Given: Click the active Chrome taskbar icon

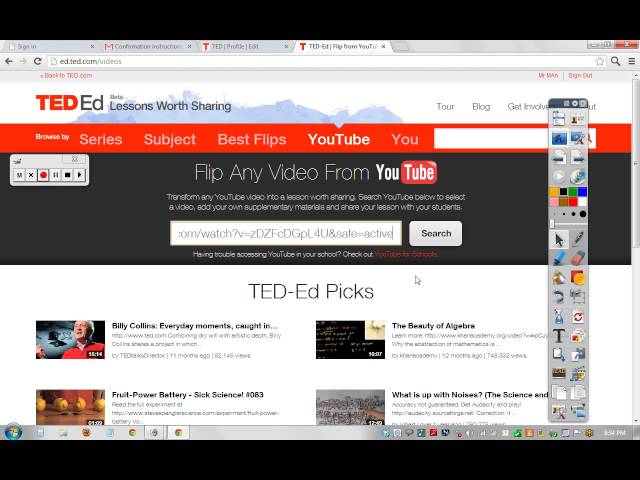Looking at the screenshot, I should pos(178,433).
